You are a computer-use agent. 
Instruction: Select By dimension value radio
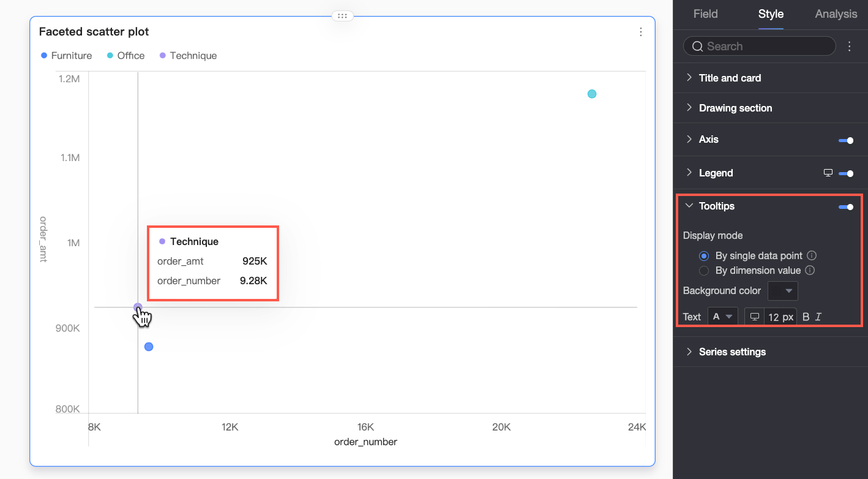click(x=704, y=271)
